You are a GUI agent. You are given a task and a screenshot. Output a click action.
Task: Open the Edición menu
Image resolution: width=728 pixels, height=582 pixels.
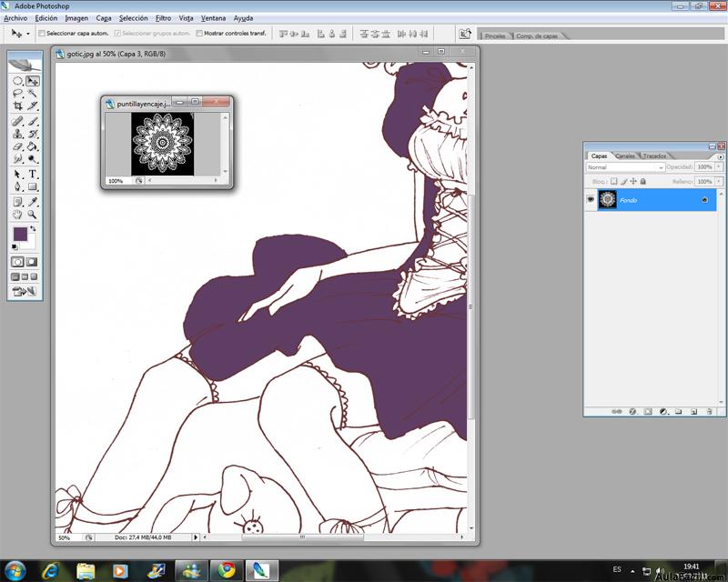click(46, 18)
